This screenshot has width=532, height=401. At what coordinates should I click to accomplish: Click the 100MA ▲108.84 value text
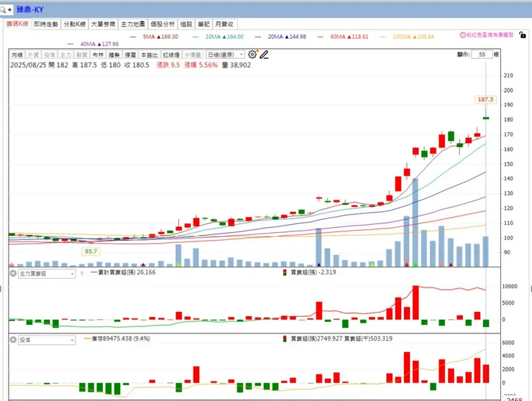coord(413,37)
